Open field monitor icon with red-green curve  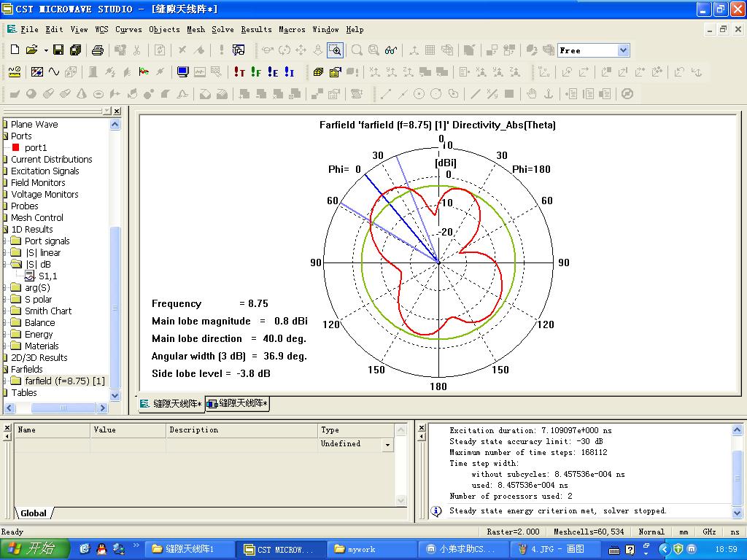pyautogui.click(x=144, y=72)
